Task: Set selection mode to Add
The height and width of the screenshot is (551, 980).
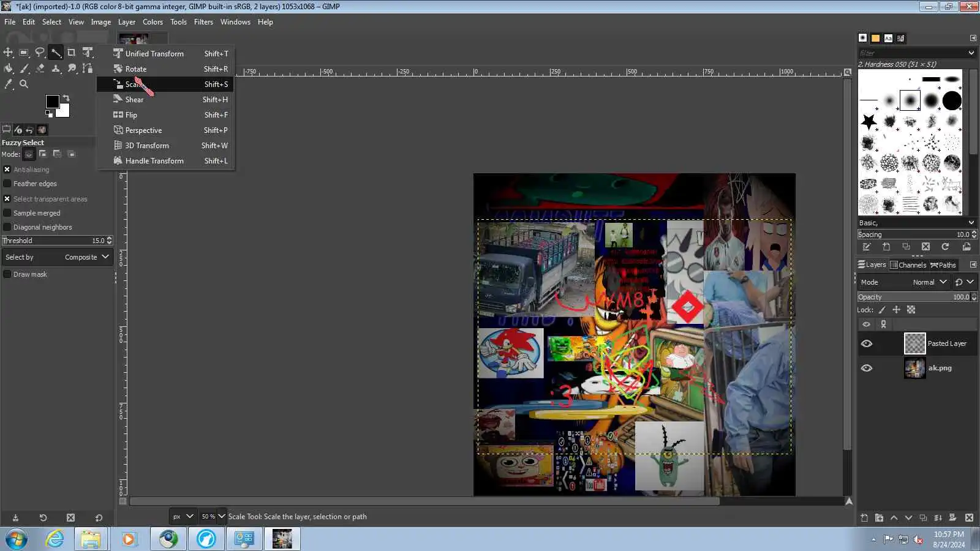Action: point(43,154)
